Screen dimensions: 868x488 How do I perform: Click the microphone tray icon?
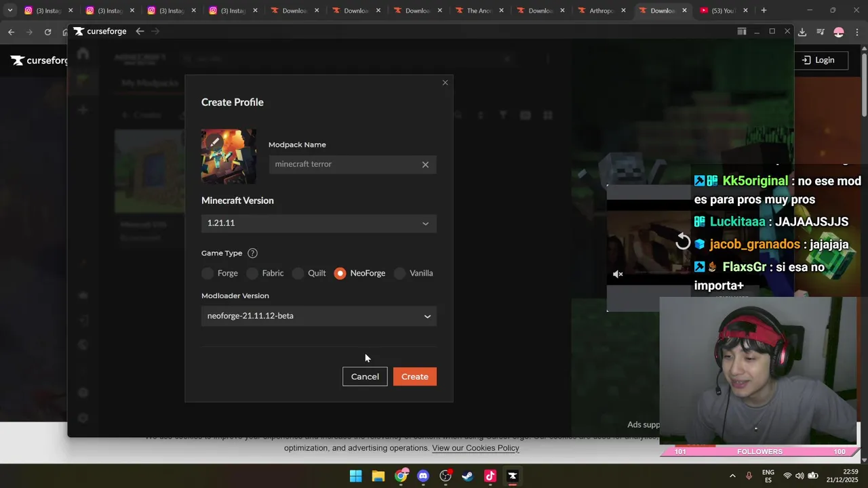pos(749,476)
